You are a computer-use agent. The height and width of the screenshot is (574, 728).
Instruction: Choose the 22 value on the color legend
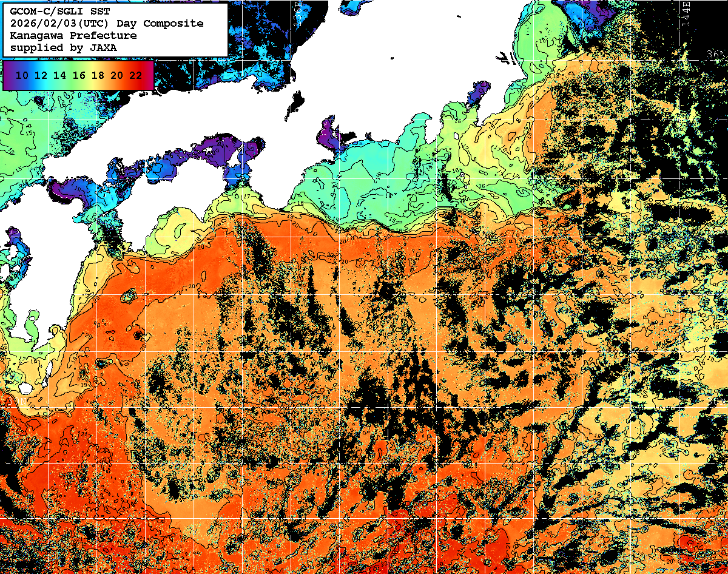(135, 75)
